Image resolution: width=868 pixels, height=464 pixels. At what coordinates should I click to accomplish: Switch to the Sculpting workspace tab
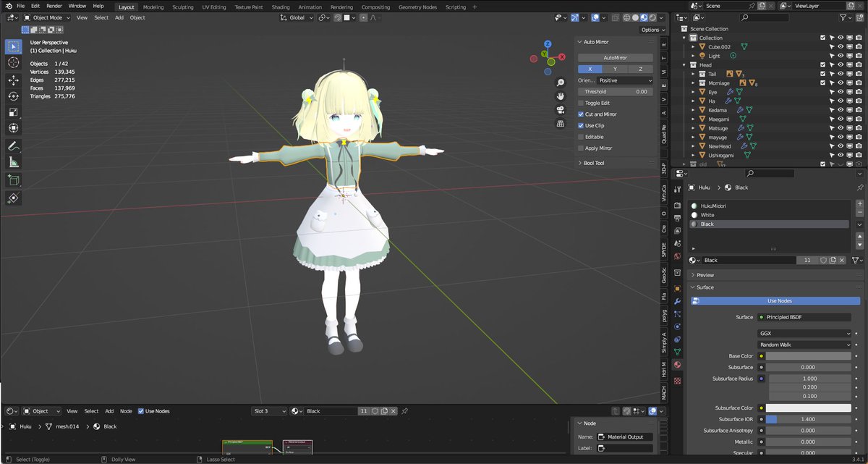[183, 7]
